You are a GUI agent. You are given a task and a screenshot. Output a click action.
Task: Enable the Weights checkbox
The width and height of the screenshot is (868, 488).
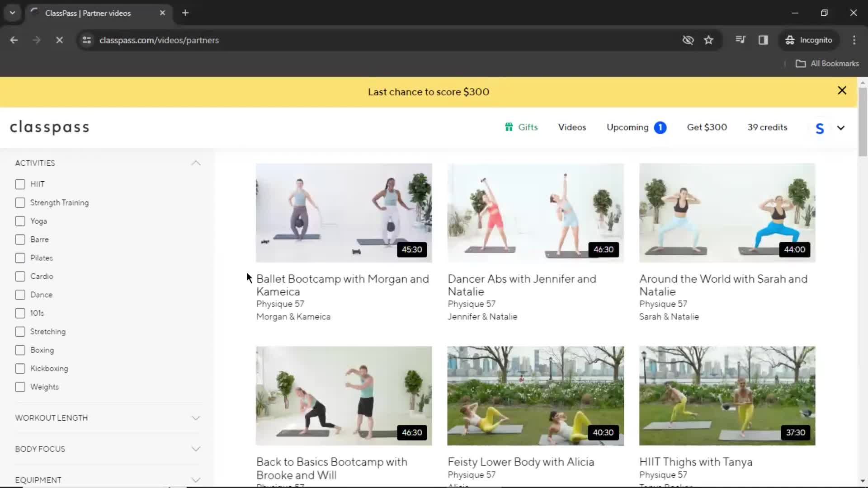[x=20, y=387]
